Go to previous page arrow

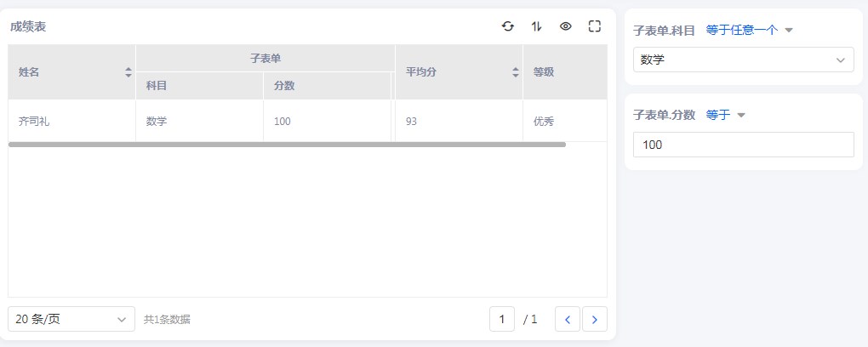(567, 319)
